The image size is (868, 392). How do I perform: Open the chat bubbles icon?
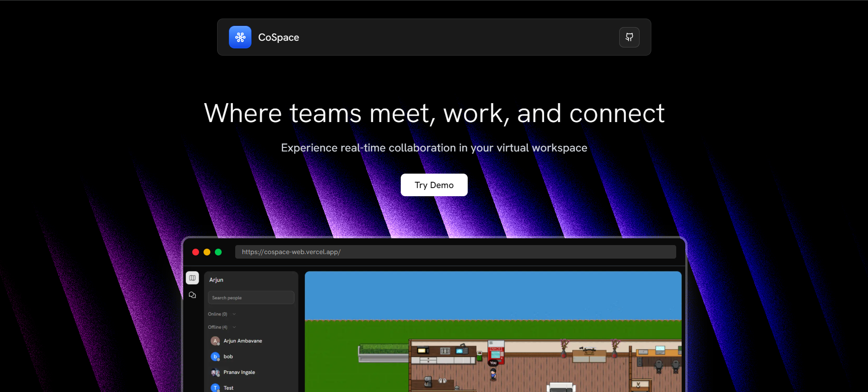click(192, 295)
